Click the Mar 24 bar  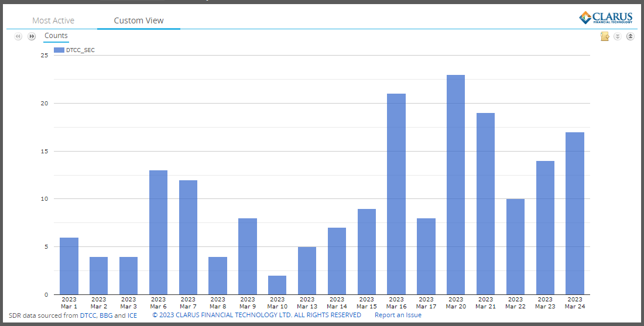coord(575,214)
